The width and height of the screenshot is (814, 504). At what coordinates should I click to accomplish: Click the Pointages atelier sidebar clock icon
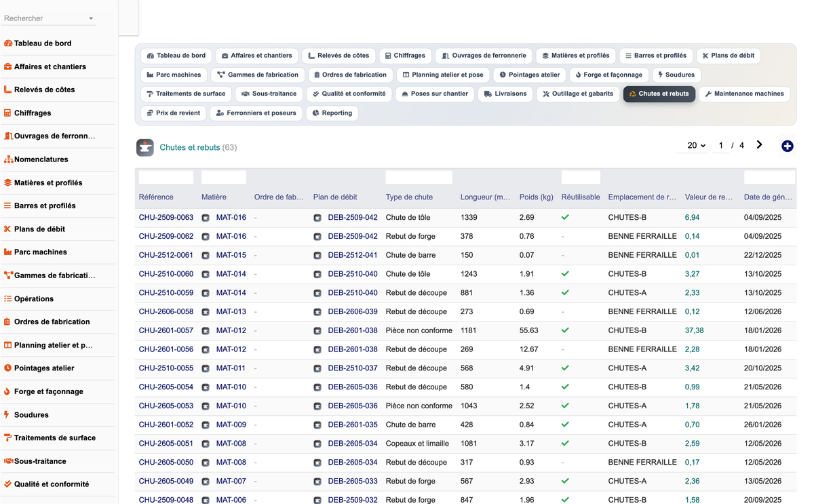click(x=8, y=368)
